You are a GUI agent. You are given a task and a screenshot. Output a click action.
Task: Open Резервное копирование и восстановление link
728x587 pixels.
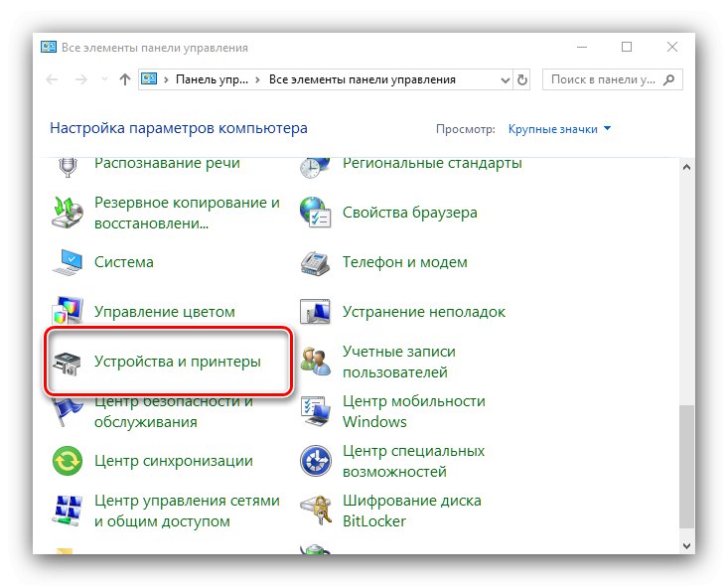coord(187,213)
